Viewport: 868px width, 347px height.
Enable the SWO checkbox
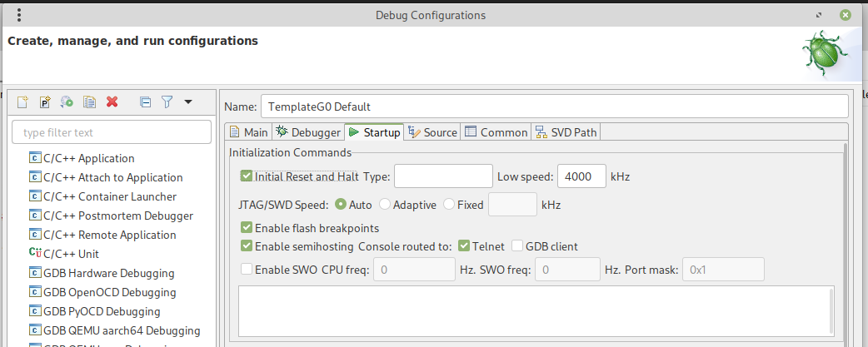[x=247, y=269]
